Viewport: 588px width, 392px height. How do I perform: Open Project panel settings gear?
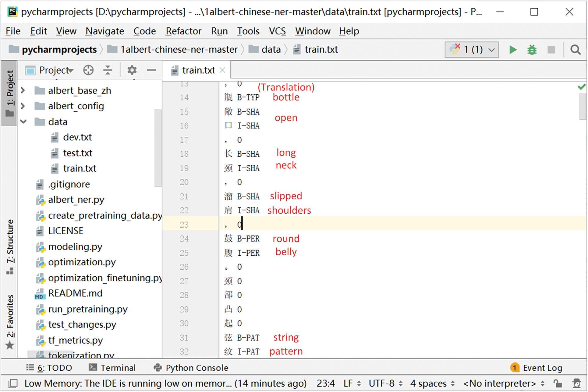pyautogui.click(x=132, y=70)
